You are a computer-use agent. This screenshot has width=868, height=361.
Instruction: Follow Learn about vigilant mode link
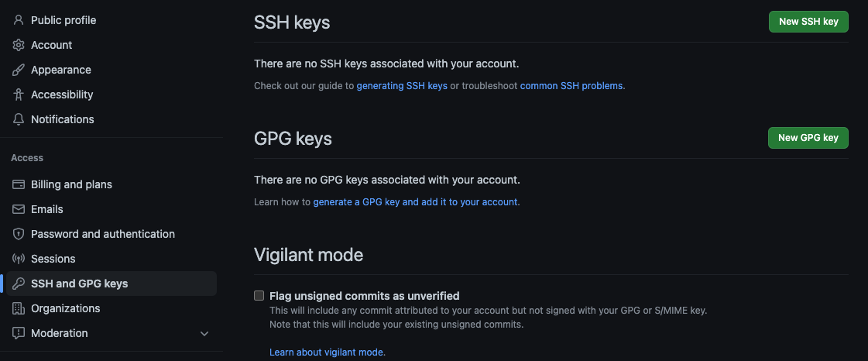click(x=328, y=352)
